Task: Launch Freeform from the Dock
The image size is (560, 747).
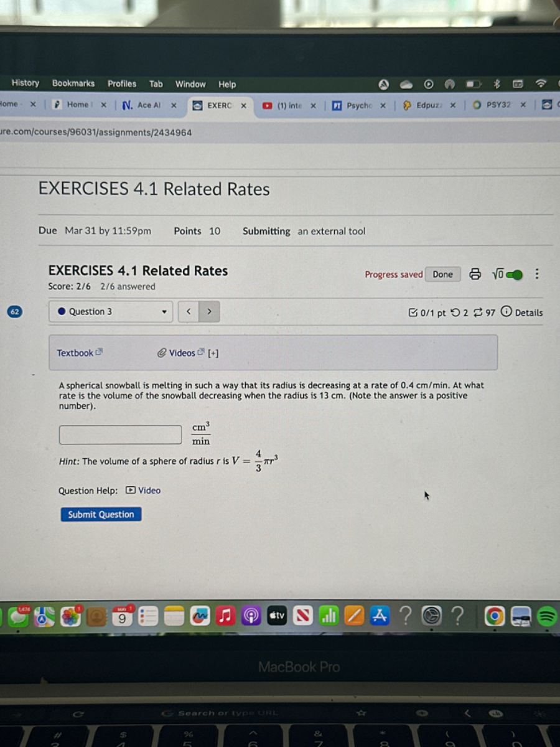Action: tap(200, 616)
